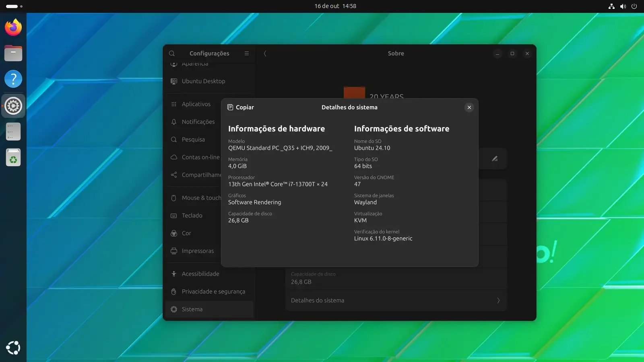Click the 26,8 GB disk capacity in dialog
Viewport: 644px width, 362px height.
[x=238, y=220]
